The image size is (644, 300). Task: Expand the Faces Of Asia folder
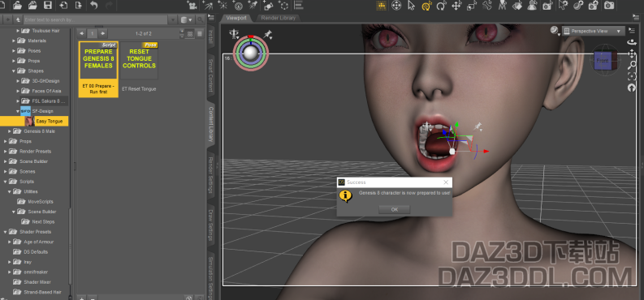18,91
